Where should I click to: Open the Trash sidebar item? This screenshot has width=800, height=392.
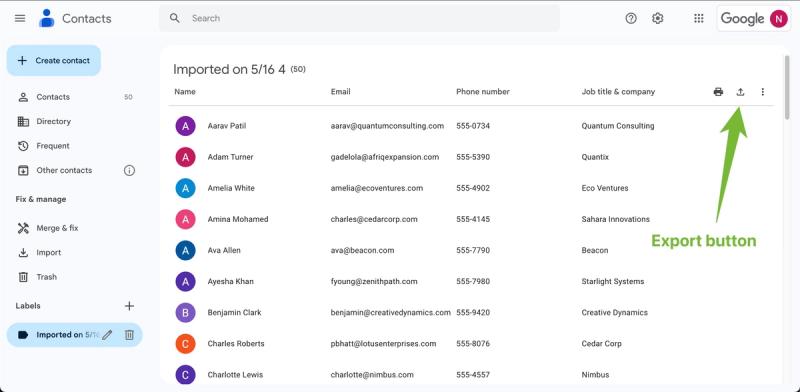click(74, 277)
